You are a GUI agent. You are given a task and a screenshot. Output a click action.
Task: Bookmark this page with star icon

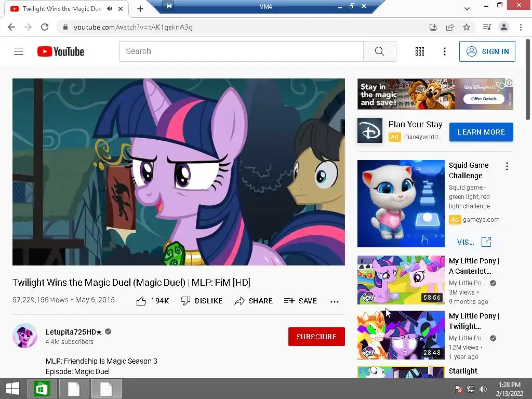click(467, 27)
